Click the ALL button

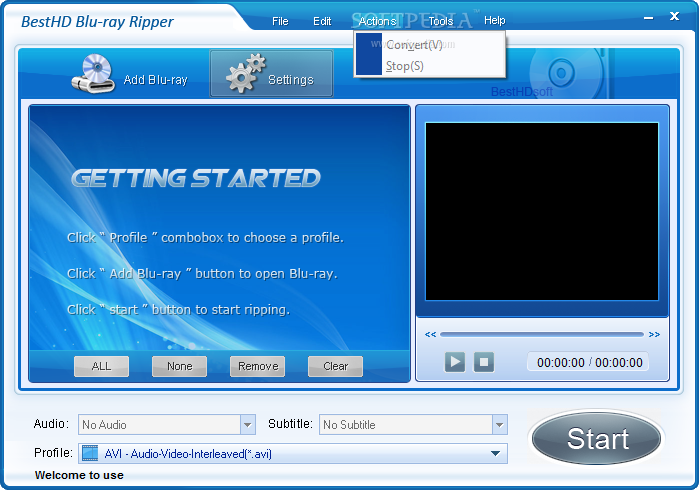pos(101,366)
